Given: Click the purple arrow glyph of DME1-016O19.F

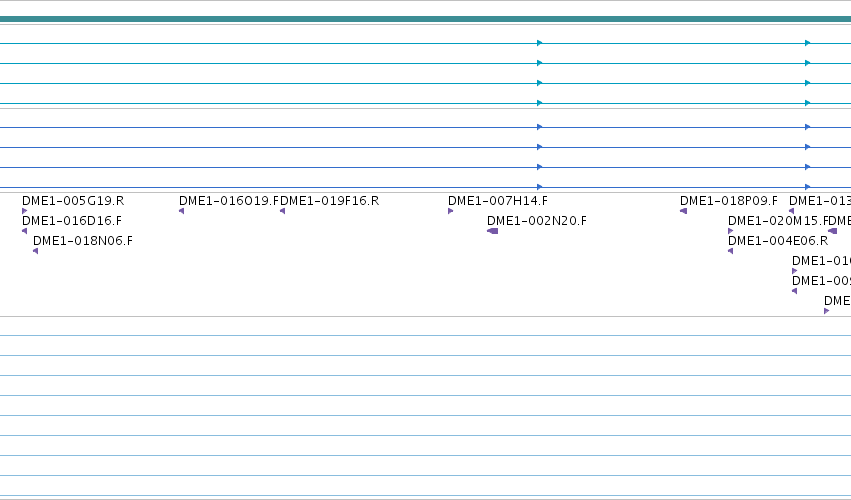Looking at the screenshot, I should 181,211.
